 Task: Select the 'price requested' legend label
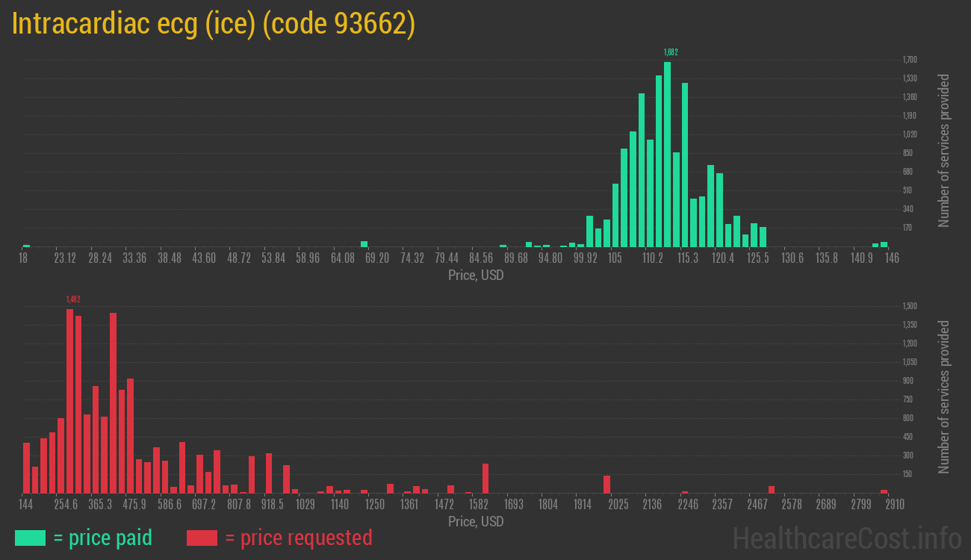(298, 538)
